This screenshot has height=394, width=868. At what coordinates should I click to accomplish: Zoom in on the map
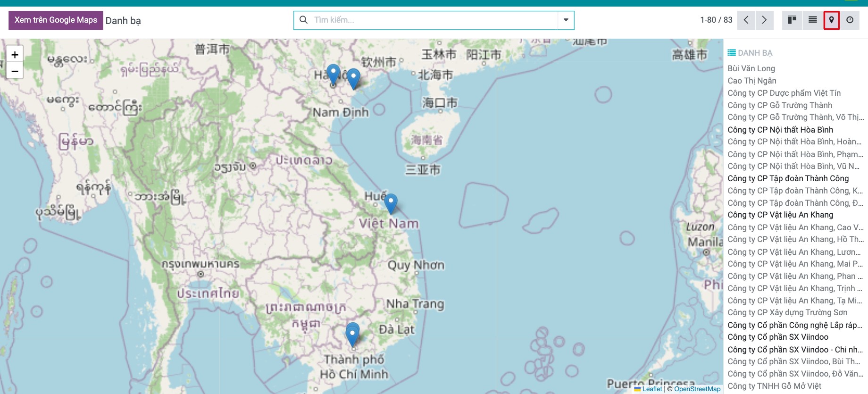point(15,55)
